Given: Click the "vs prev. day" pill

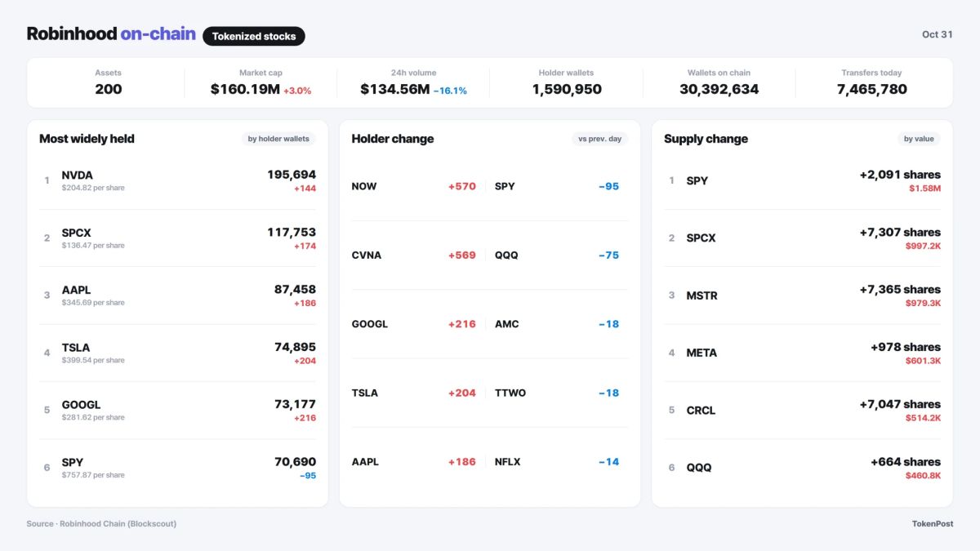Looking at the screenshot, I should pyautogui.click(x=599, y=139).
